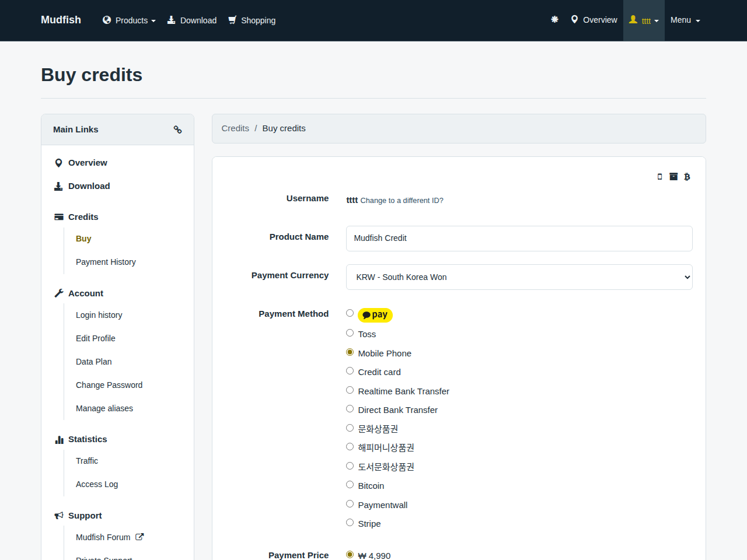View the Traffic statistics page
Screen dimensions: 747x560
click(x=87, y=461)
